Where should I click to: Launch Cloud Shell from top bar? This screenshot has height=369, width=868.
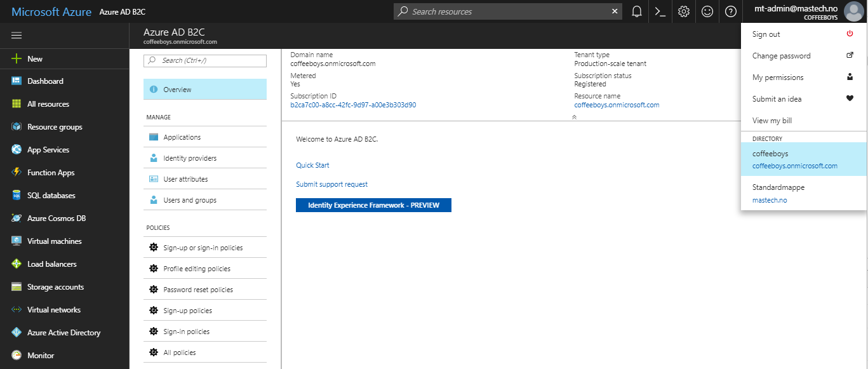tap(660, 11)
